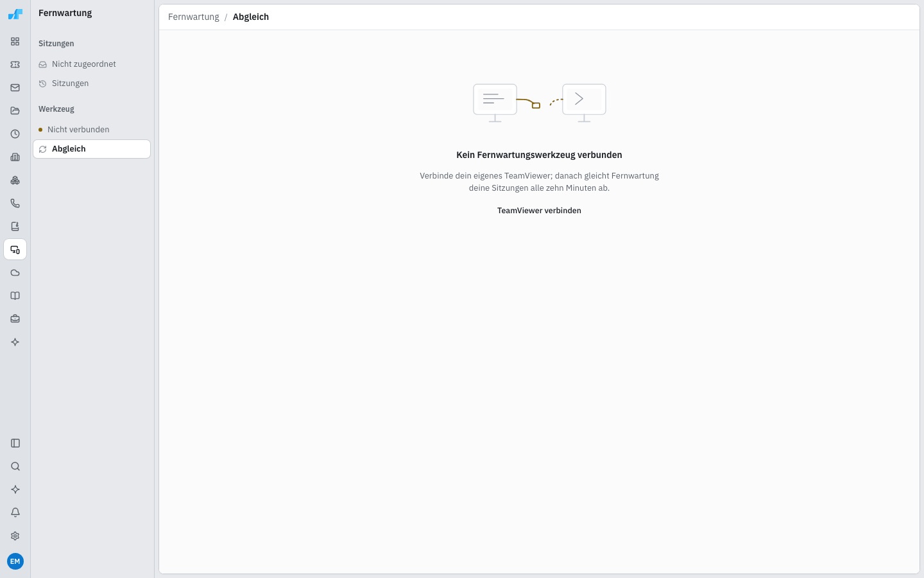Screen dimensions: 924x578
Task: Open the stacked cubes icon
Action: point(15,180)
